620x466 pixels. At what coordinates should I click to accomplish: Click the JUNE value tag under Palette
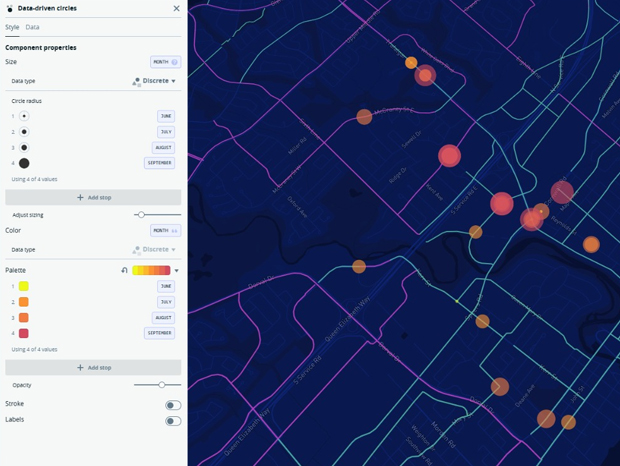coord(166,286)
